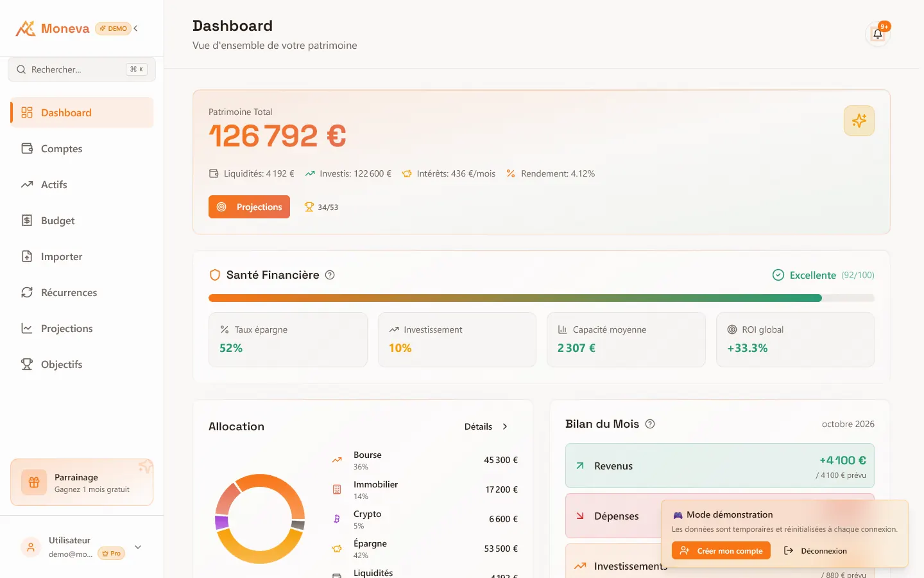This screenshot has width=924, height=578.
Task: Click the Crypto bitcoin icon in Allocation
Action: 337,519
